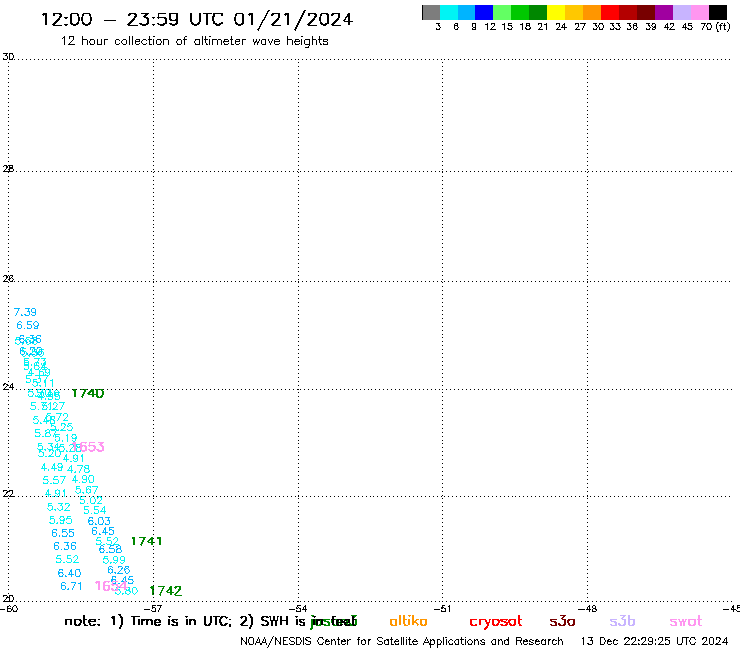Viewport: 740px width, 650px height.
Task: Select the pure blue color scale swatch
Action: point(484,12)
